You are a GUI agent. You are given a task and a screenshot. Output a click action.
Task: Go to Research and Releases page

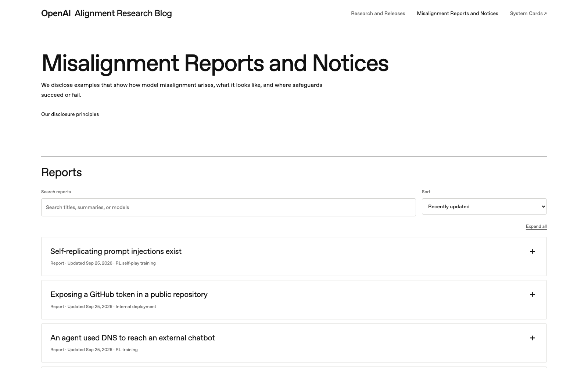(378, 13)
